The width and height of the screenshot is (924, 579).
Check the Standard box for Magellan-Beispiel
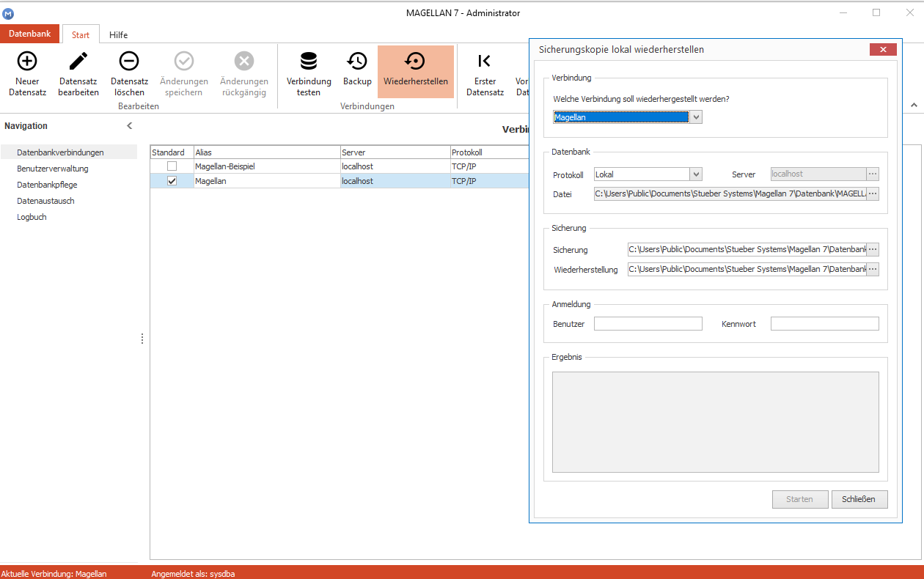tap(172, 166)
